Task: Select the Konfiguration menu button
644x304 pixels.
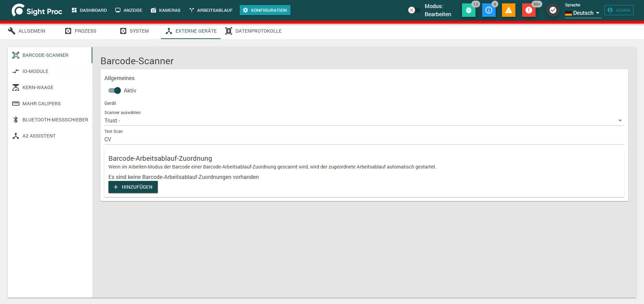Action: click(x=265, y=10)
